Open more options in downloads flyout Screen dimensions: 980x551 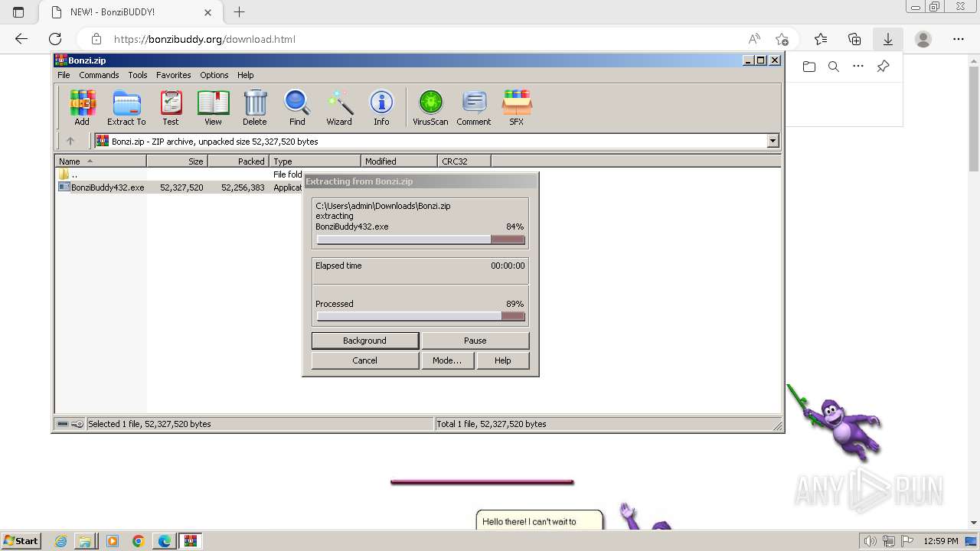(x=858, y=67)
